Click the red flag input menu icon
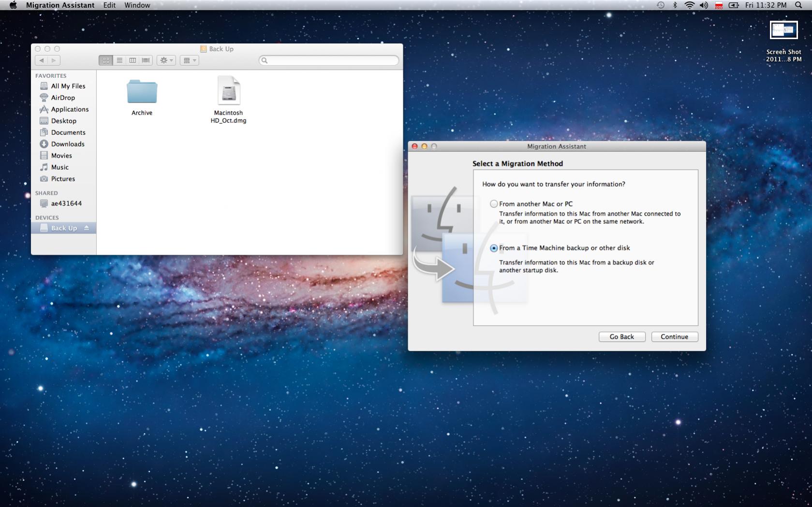The width and height of the screenshot is (812, 507). pyautogui.click(x=719, y=5)
